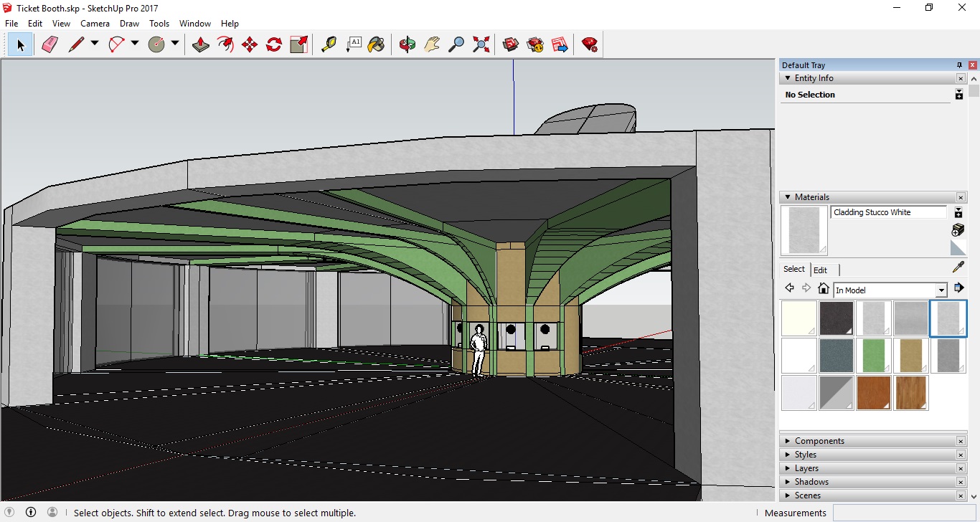Activate the Orbit camera tool
This screenshot has width=980, height=522.
pos(407,44)
